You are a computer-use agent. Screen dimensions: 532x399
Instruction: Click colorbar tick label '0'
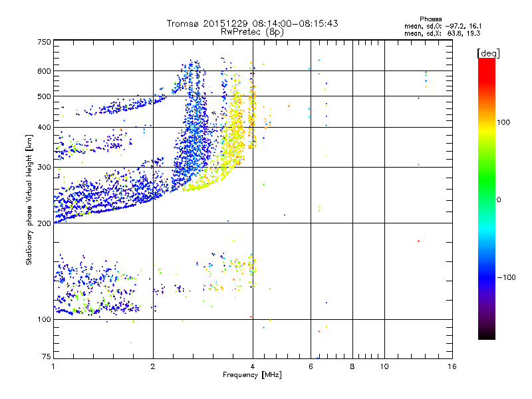pyautogui.click(x=499, y=199)
